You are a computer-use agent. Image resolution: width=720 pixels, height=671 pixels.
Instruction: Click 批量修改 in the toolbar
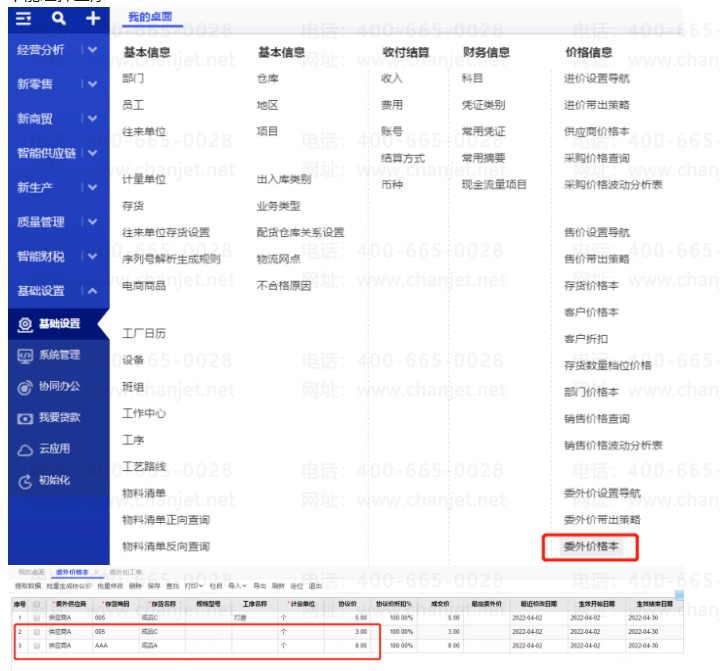[110, 586]
